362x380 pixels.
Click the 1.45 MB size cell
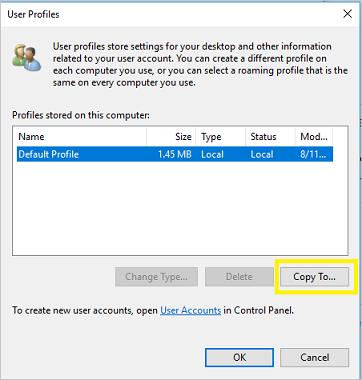(175, 154)
